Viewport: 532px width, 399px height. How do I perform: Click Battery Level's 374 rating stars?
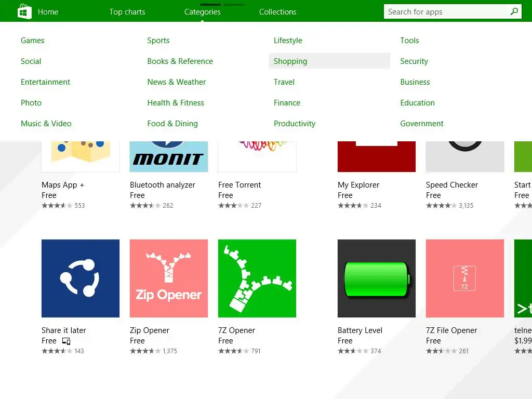click(x=353, y=351)
